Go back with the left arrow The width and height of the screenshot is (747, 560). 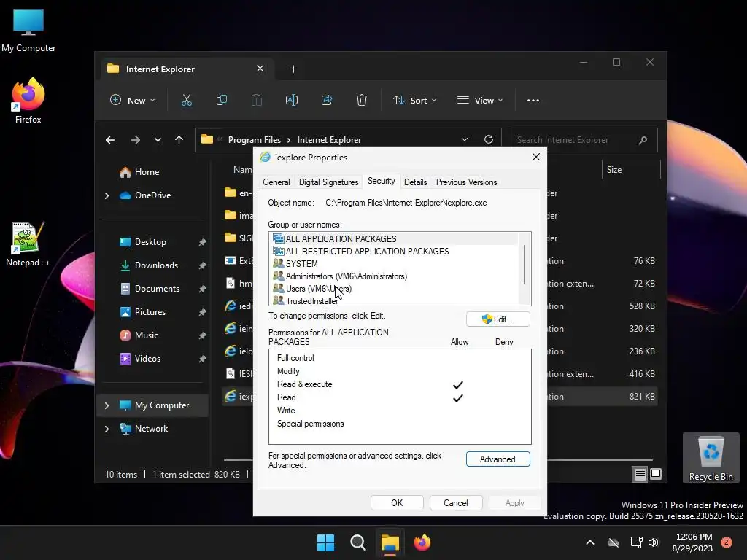tap(110, 140)
